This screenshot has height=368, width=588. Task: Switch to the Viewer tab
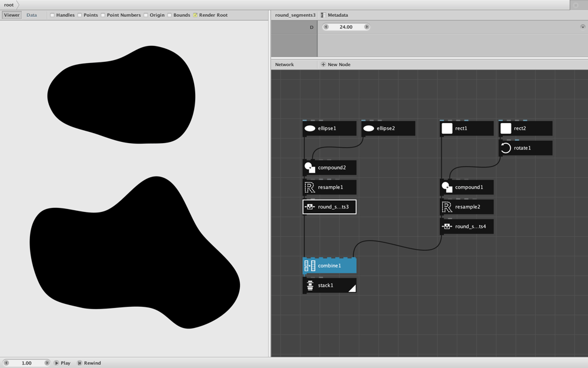[x=12, y=15]
